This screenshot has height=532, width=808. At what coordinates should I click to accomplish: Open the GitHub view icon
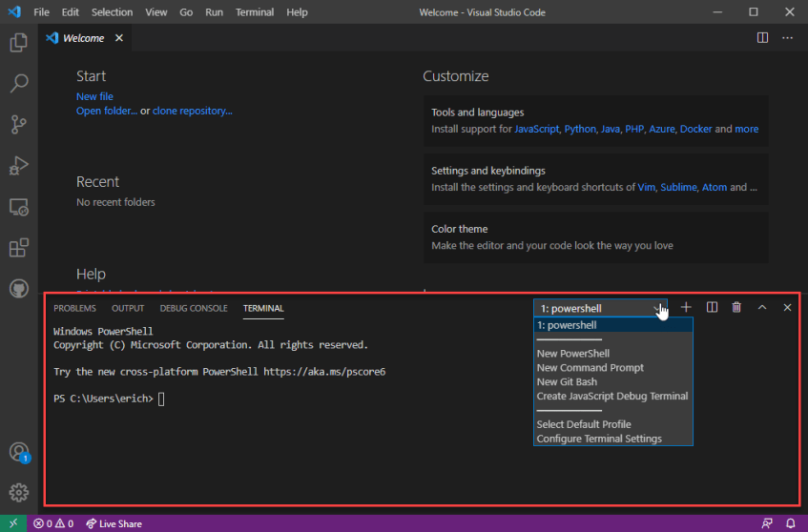click(x=18, y=289)
